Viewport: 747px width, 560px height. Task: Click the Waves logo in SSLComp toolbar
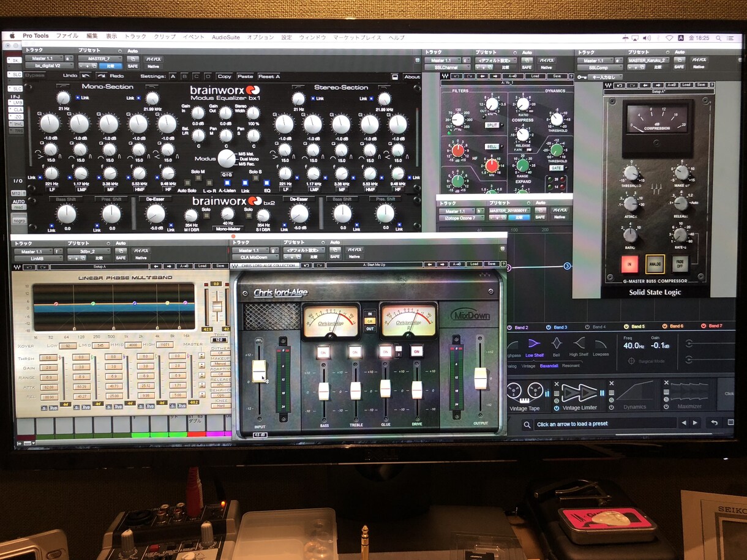[608, 84]
